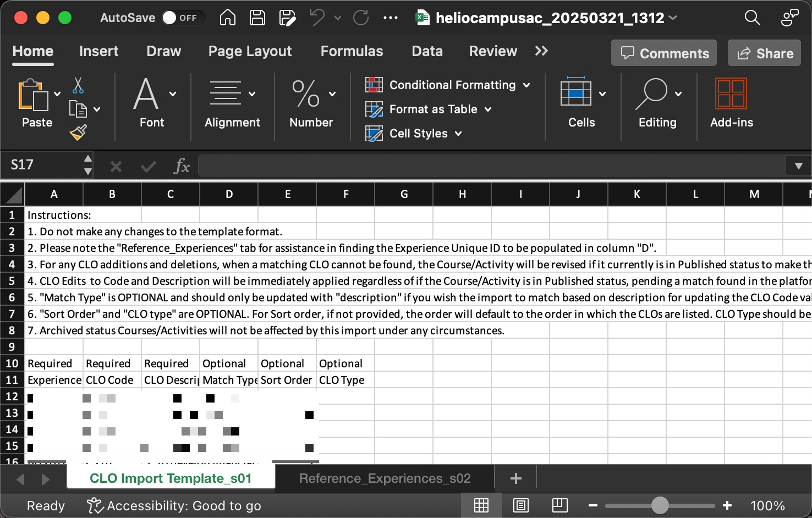This screenshot has width=812, height=518.
Task: Click the zoom slider handle
Action: tap(660, 505)
